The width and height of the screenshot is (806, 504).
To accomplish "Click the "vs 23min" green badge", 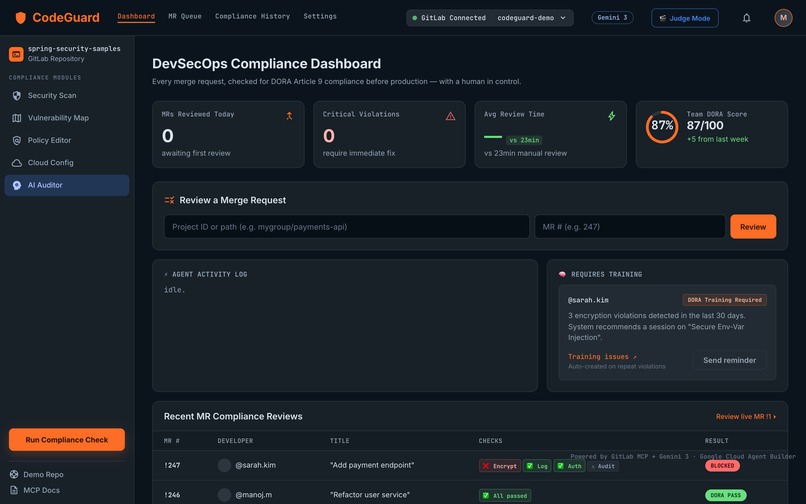I will click(x=524, y=140).
